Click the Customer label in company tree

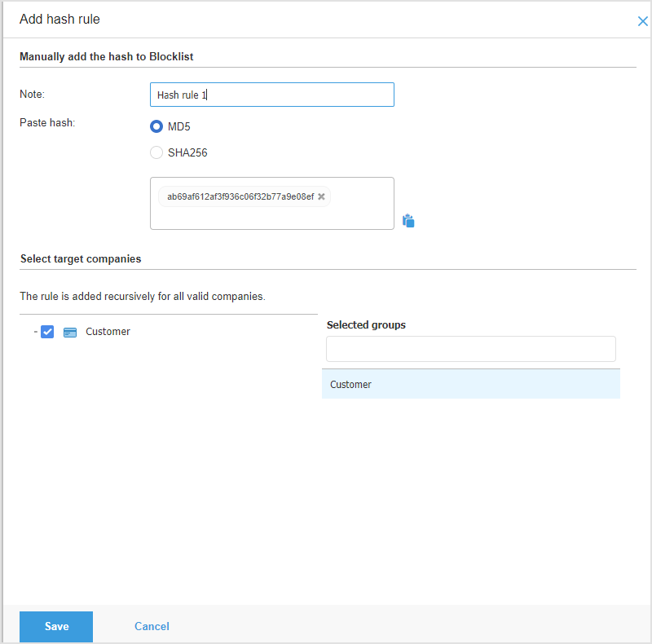pyautogui.click(x=108, y=332)
